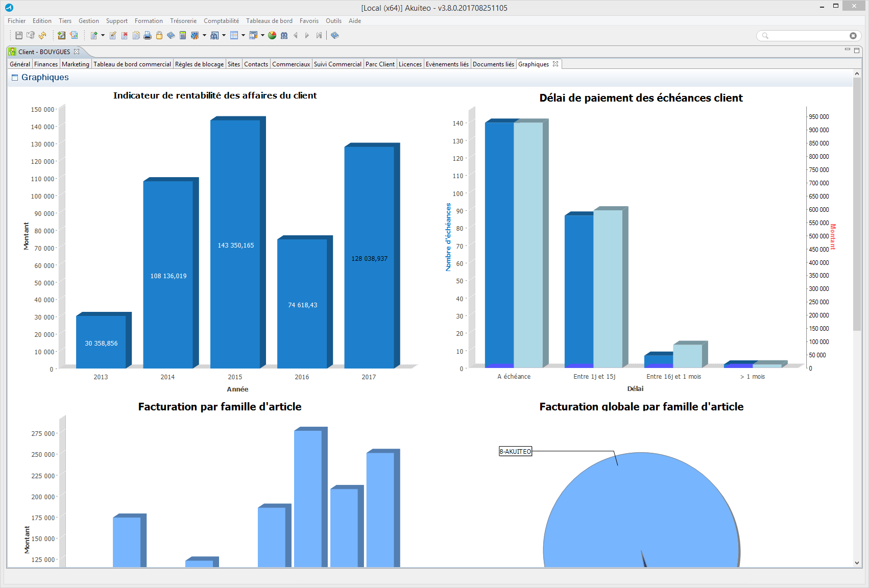This screenshot has width=869, height=588.
Task: Click the vertical scrollbar down arrow
Action: [x=857, y=562]
